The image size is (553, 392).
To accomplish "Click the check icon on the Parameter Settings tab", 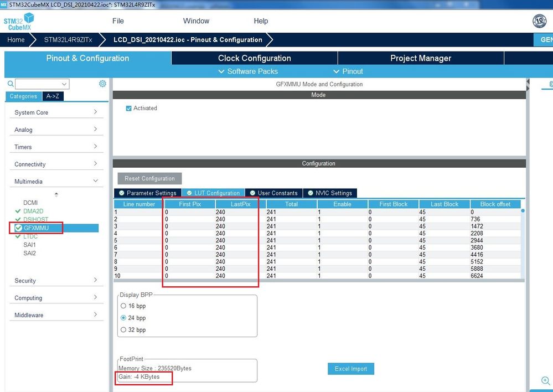I will 122,193.
